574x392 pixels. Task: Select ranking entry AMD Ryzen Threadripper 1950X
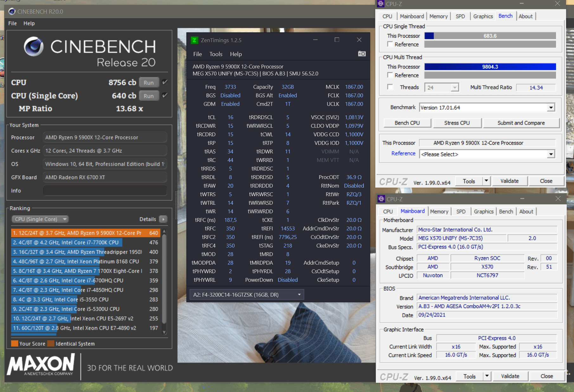coord(86,252)
